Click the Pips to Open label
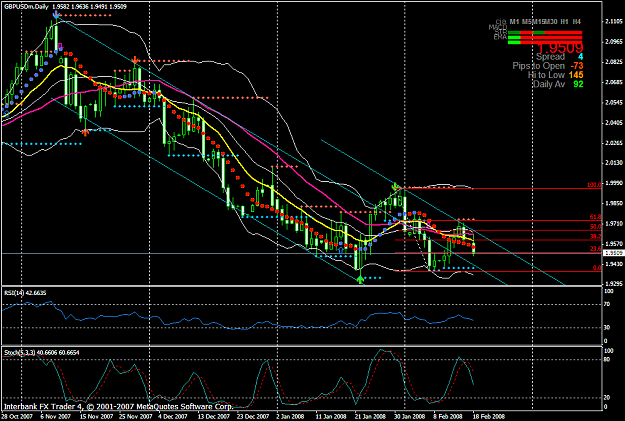The image size is (625, 421). coord(539,66)
